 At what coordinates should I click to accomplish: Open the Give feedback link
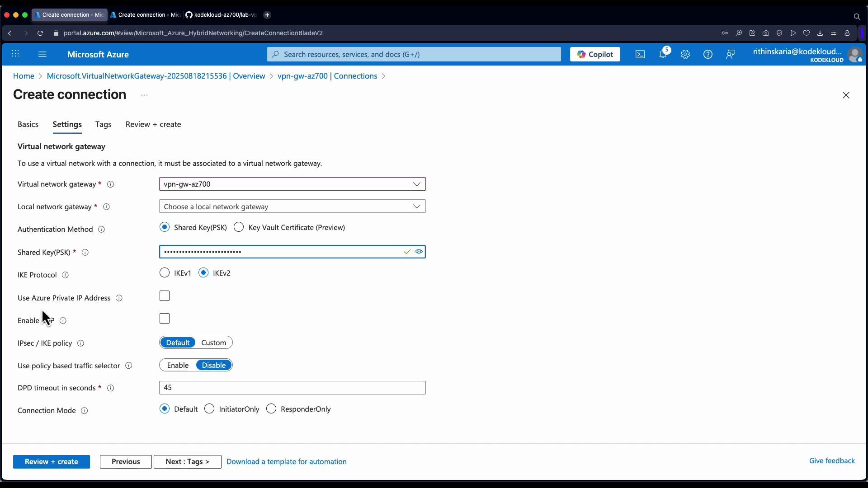pos(832,461)
